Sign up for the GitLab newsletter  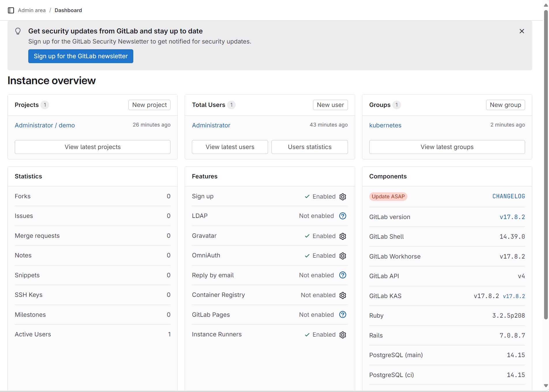click(x=81, y=56)
